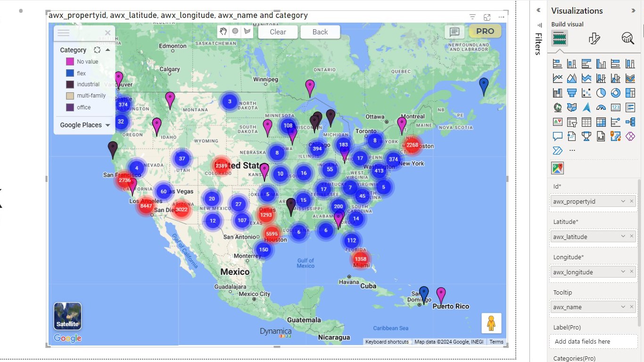This screenshot has height=362, width=644.
Task: Click the office purple color swatch
Action: (70, 107)
